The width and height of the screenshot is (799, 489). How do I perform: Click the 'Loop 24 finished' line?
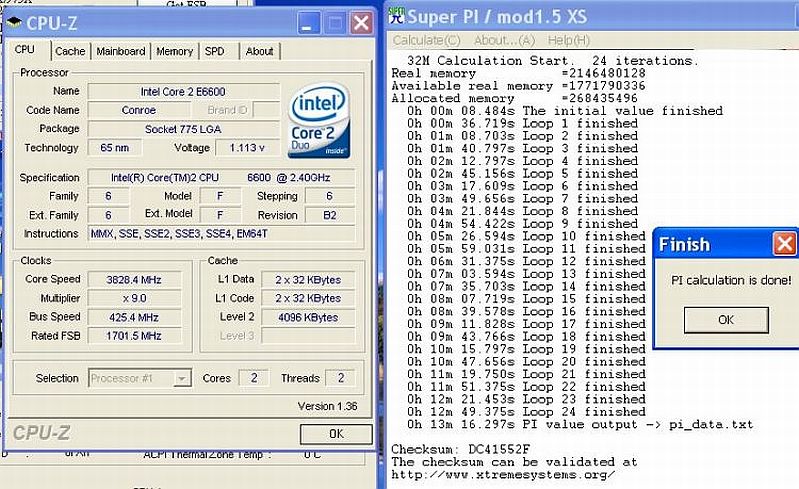pyautogui.click(x=526, y=412)
